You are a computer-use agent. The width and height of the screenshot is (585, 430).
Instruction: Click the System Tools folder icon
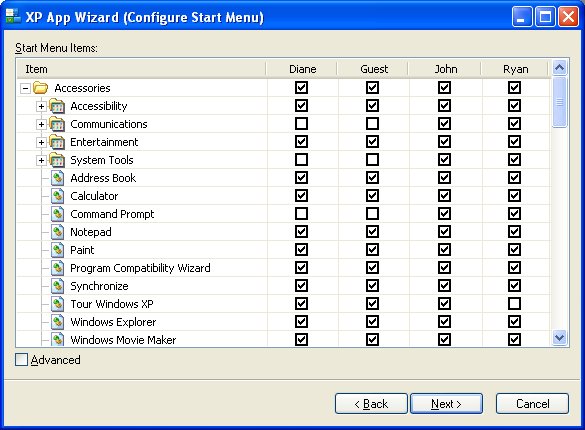(57, 160)
